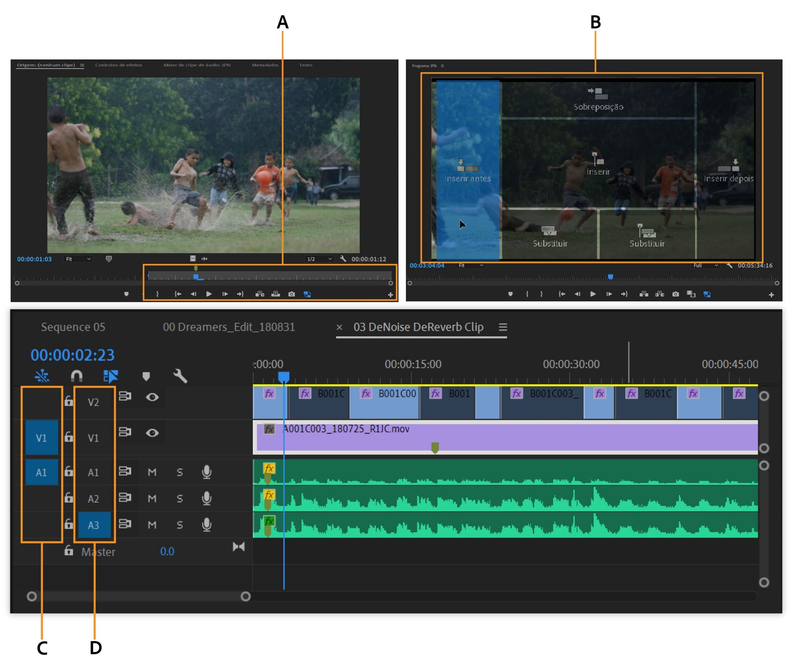This screenshot has width=792, height=672.
Task: Toggle insert sequences as nests icon
Action: 42,376
